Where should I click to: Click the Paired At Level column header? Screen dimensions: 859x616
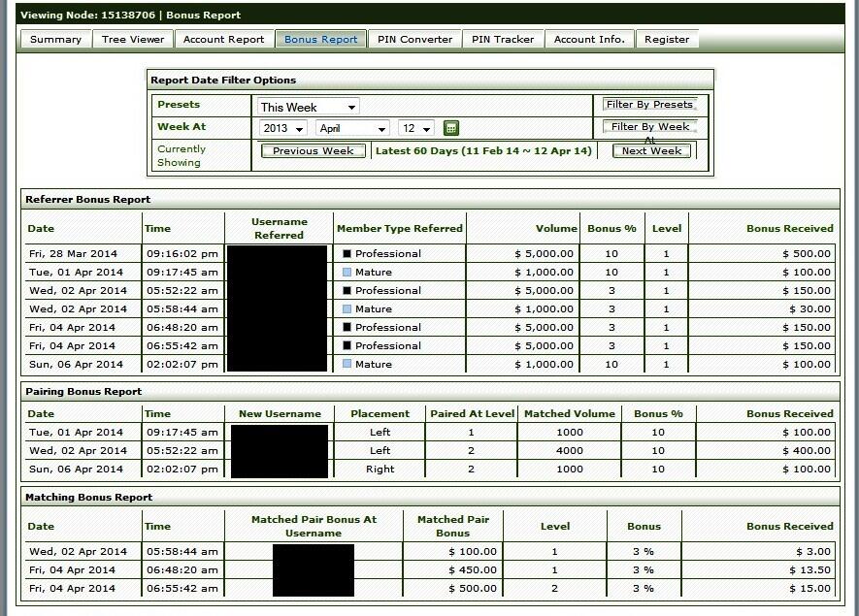coord(473,414)
